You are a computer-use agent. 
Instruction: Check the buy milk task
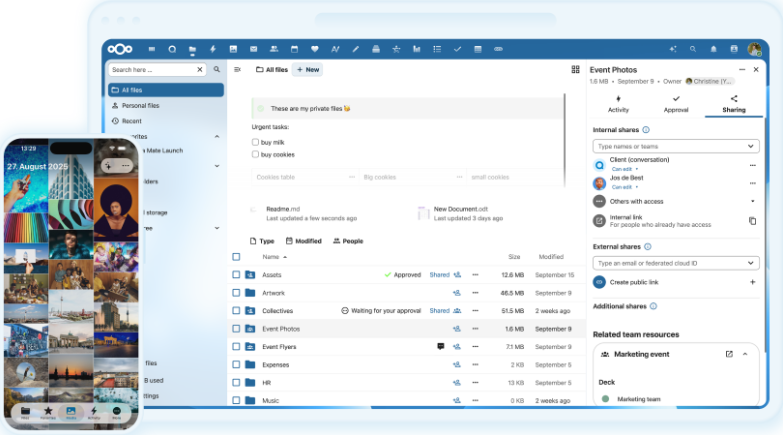coord(255,142)
